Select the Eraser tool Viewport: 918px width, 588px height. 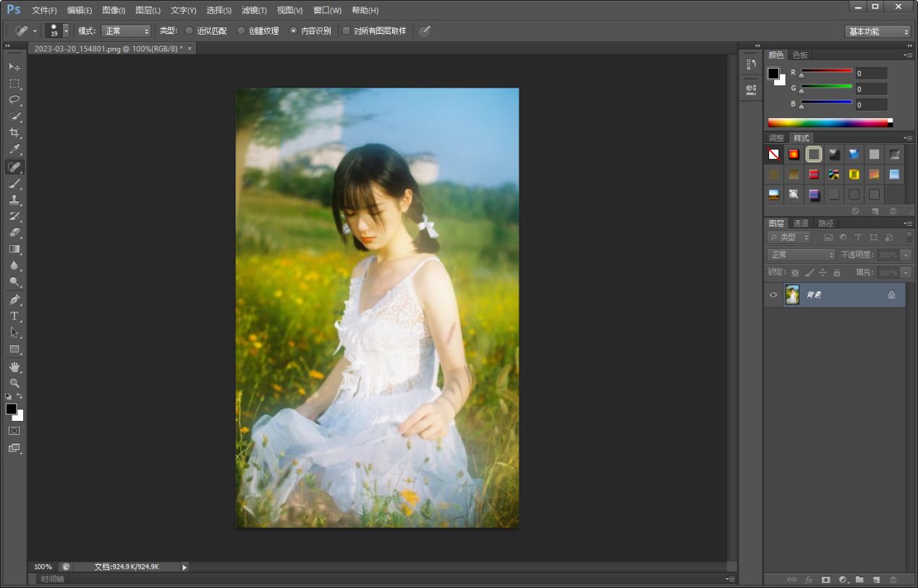pos(14,233)
